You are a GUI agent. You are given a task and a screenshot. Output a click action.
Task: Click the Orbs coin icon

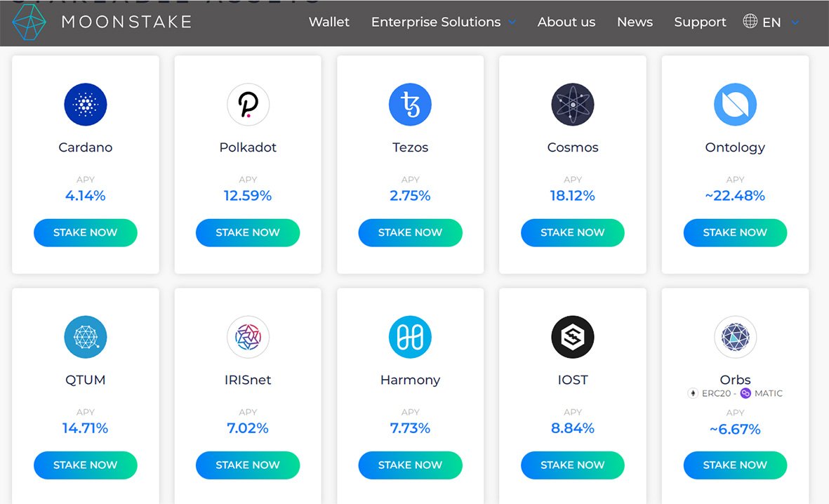pyautogui.click(x=735, y=337)
